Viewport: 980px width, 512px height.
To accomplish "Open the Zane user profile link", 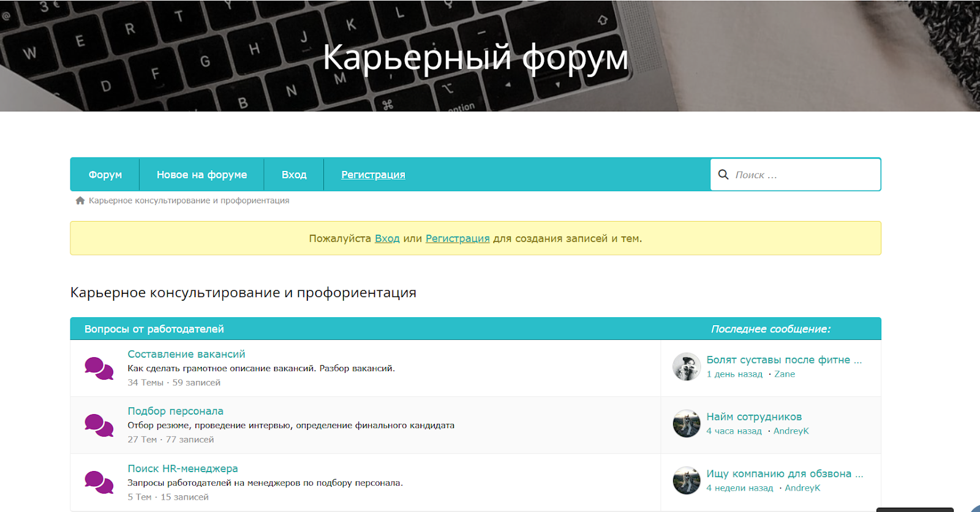I will pyautogui.click(x=785, y=374).
